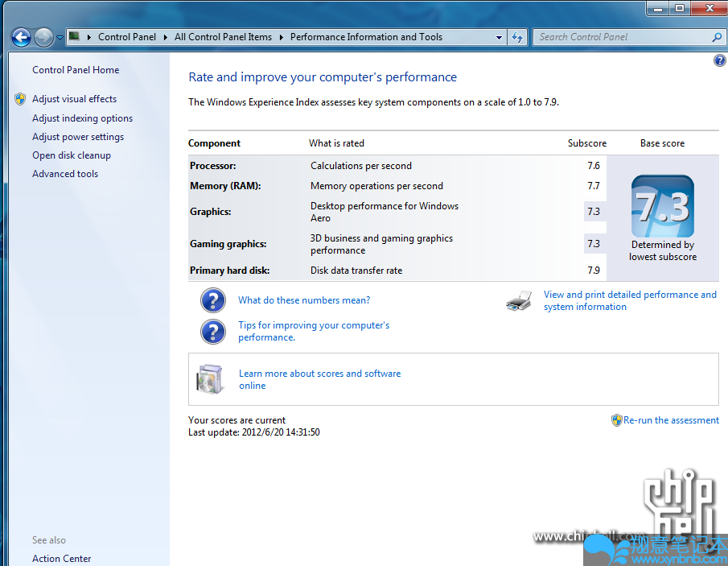Click the Subscore column header
728x566 pixels.
[x=587, y=143]
